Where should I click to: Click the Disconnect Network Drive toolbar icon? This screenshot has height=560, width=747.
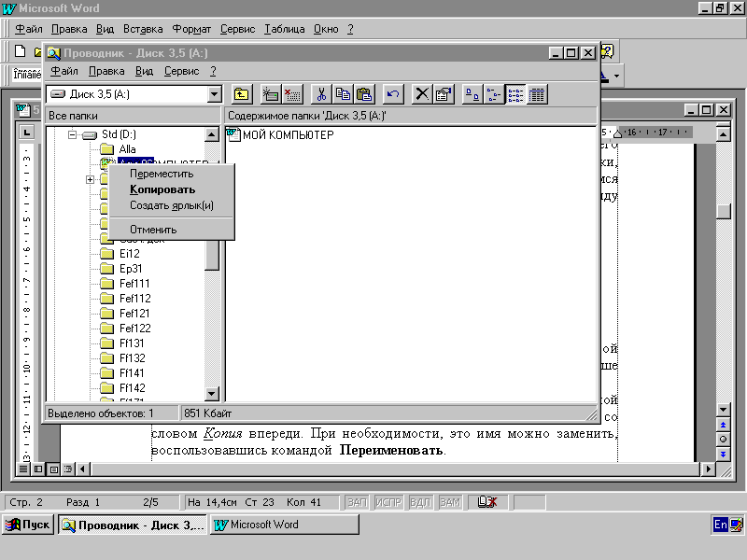coord(291,94)
